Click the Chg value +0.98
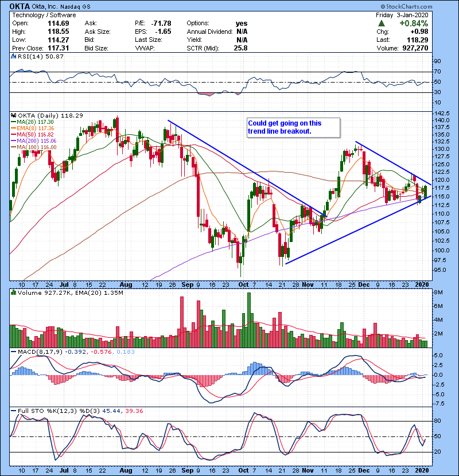Viewport: 459px width, 476px height. (x=419, y=32)
